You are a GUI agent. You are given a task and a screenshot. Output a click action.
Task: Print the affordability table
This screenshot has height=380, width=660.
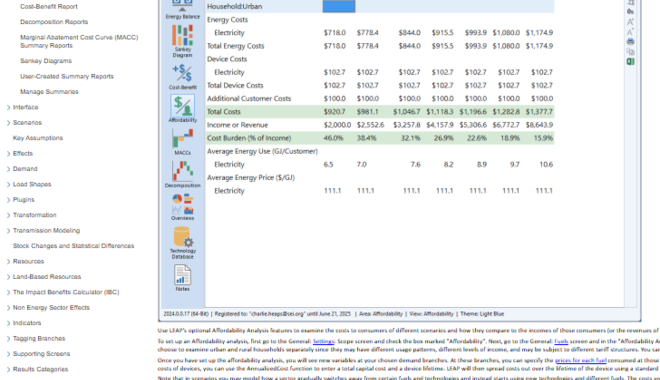click(x=630, y=42)
